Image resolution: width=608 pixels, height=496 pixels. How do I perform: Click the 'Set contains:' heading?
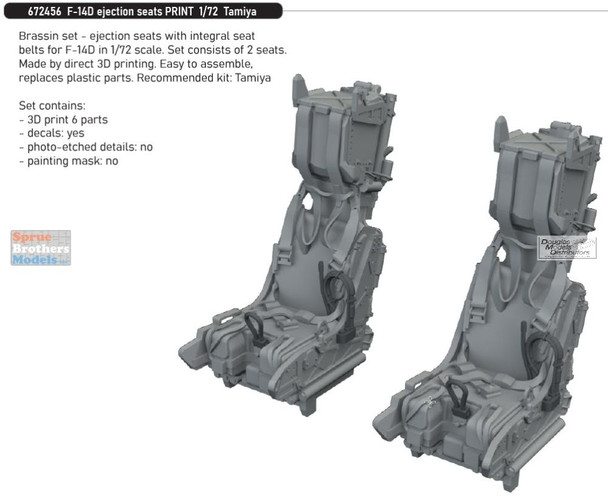coord(52,105)
